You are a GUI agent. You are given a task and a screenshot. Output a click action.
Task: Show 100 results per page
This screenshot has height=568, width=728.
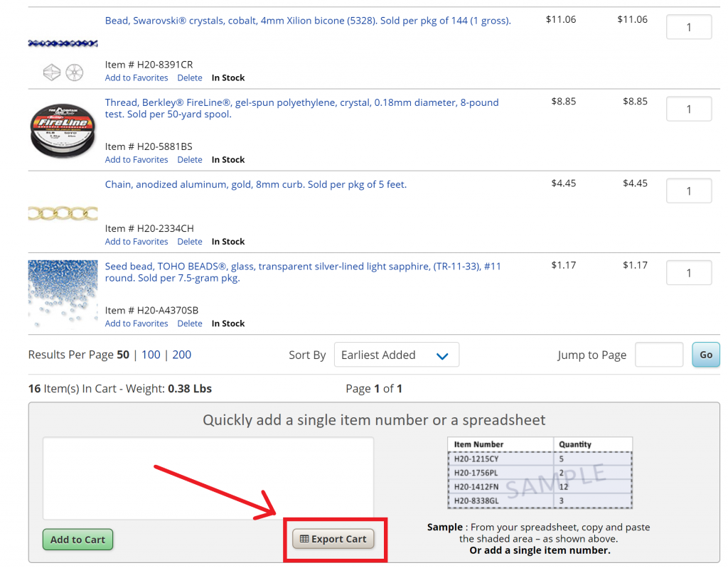pos(151,355)
